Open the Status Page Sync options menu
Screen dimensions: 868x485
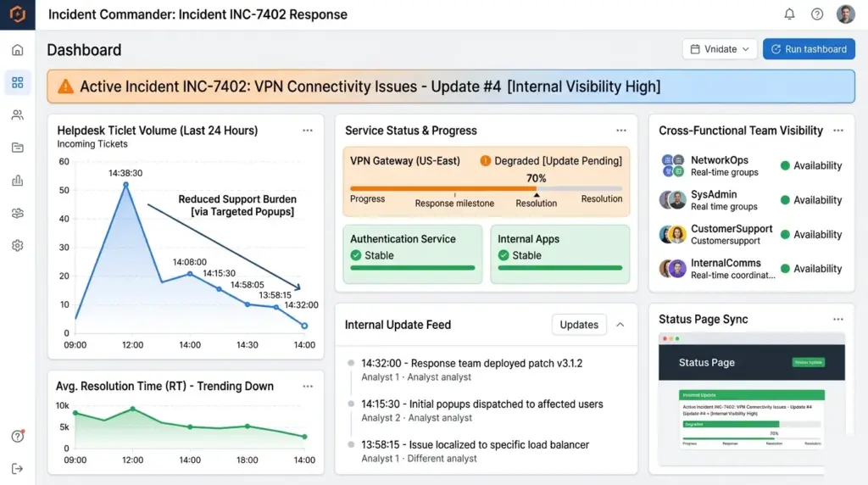838,320
